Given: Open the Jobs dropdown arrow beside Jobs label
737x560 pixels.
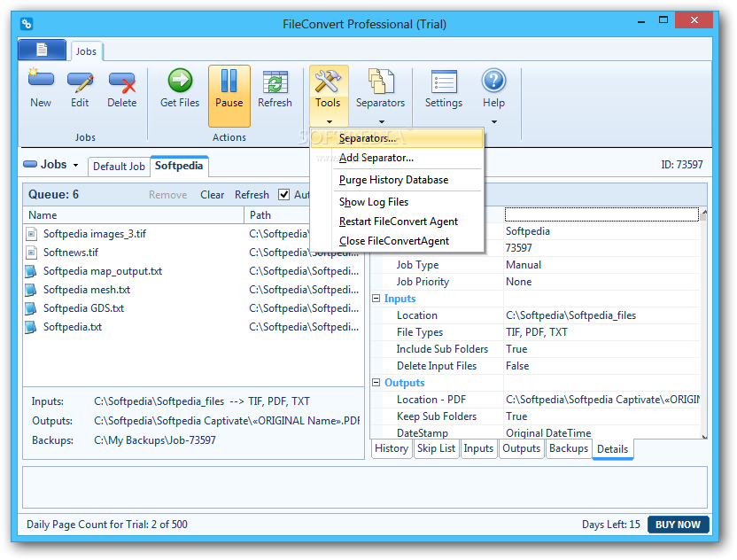Looking at the screenshot, I should [75, 165].
